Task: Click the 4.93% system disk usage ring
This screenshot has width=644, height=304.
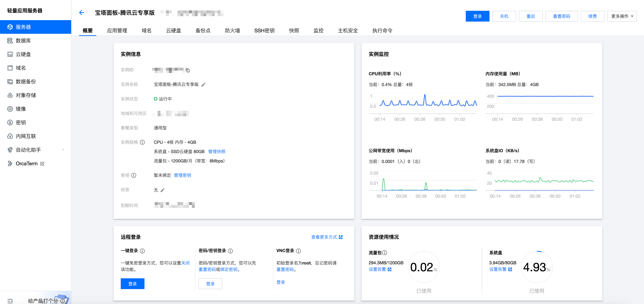Action: [x=537, y=267]
